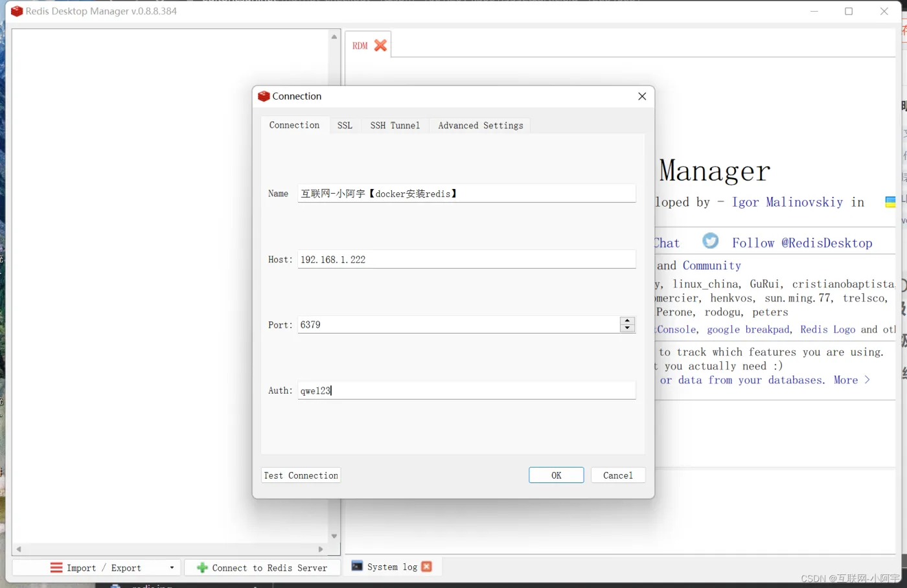Click the tree panel scroll up arrow
Screen dimensions: 907x588
[x=334, y=37]
